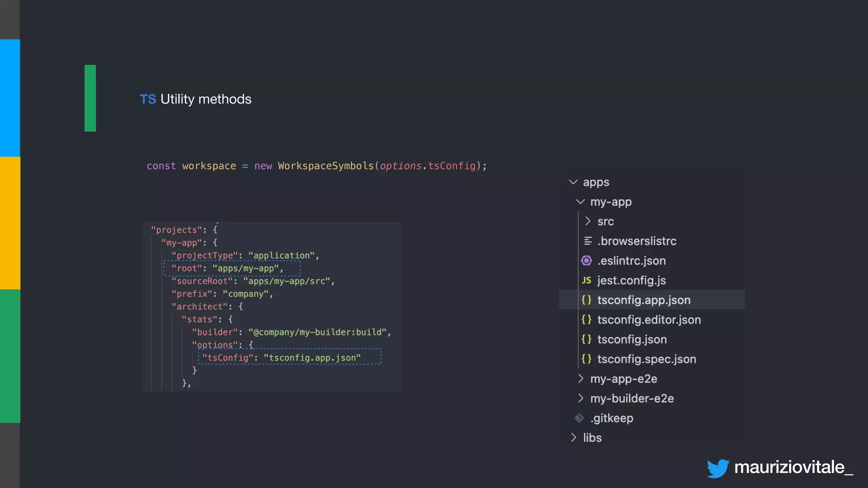Click options.tsConfig argument in code

tap(428, 166)
